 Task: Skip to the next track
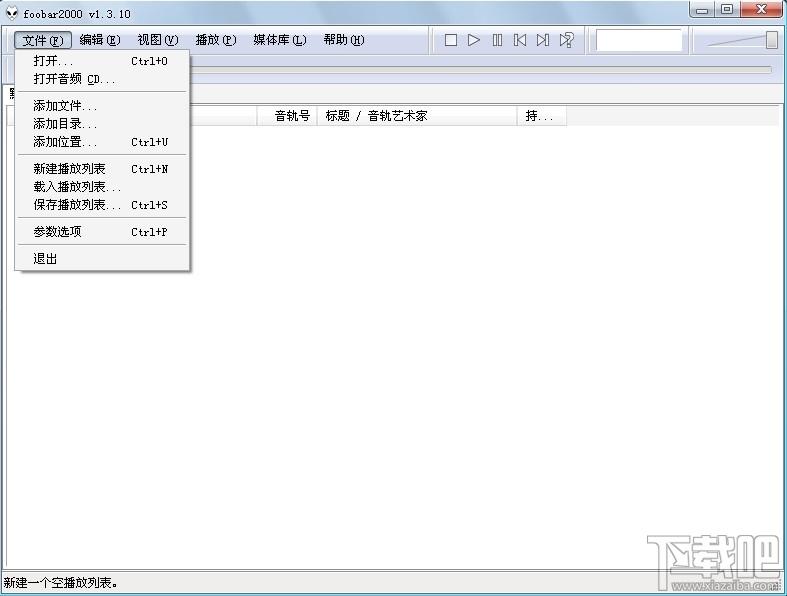click(543, 40)
